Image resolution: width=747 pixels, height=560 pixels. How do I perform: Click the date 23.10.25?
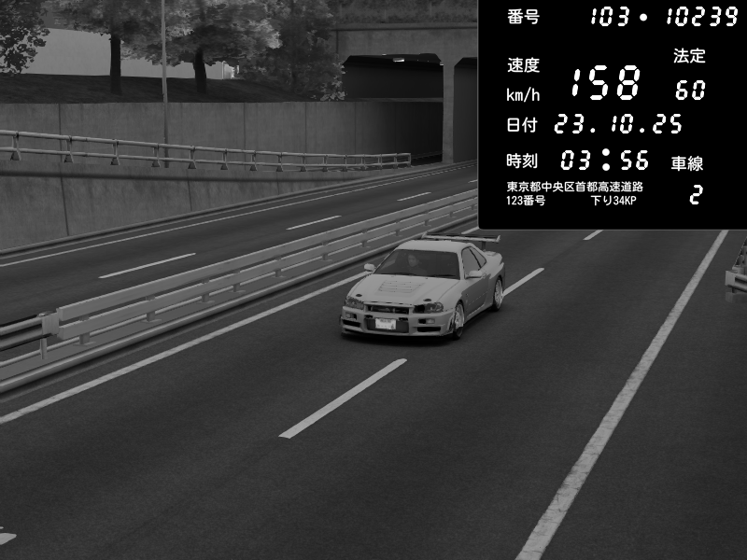click(618, 124)
